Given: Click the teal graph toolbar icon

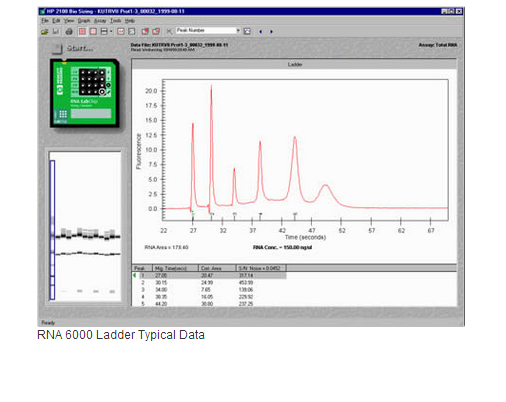Looking at the screenshot, I should 132,32.
